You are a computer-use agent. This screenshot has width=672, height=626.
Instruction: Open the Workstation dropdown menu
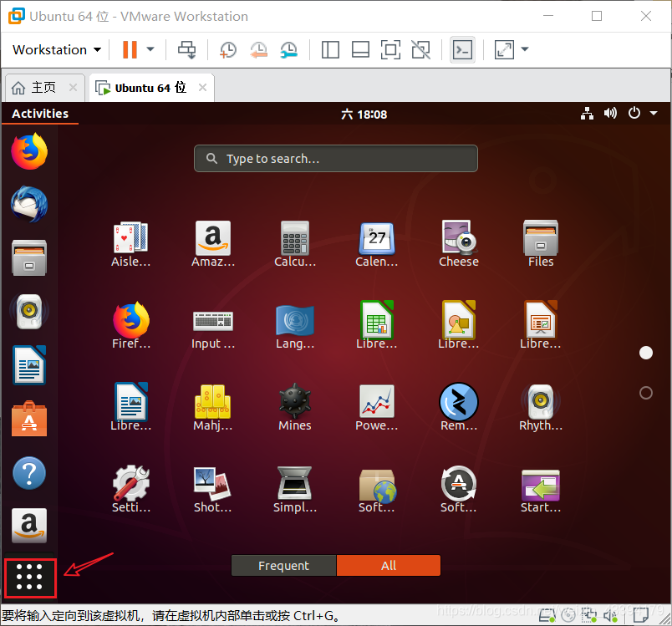click(57, 50)
